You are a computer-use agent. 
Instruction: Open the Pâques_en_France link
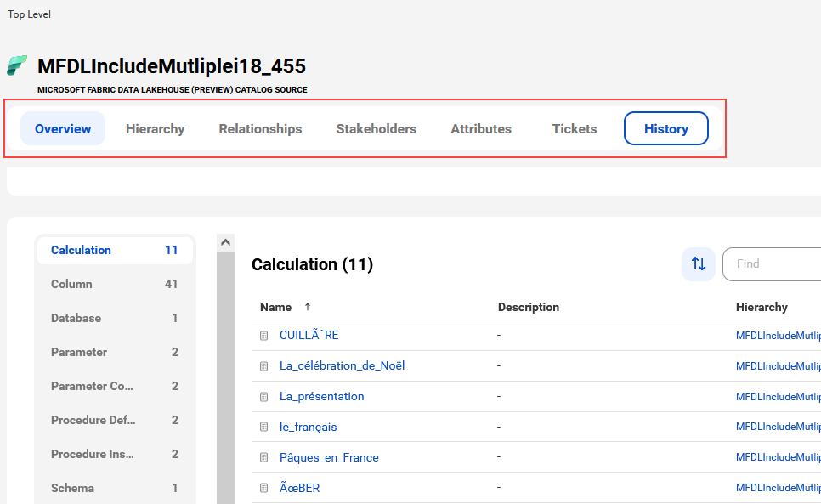pos(329,457)
